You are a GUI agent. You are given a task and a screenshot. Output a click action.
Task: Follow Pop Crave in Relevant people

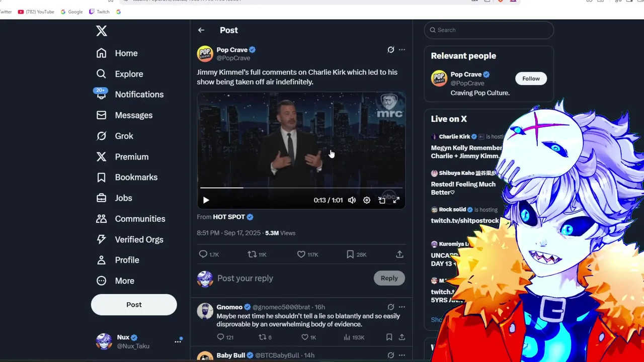tap(531, 78)
